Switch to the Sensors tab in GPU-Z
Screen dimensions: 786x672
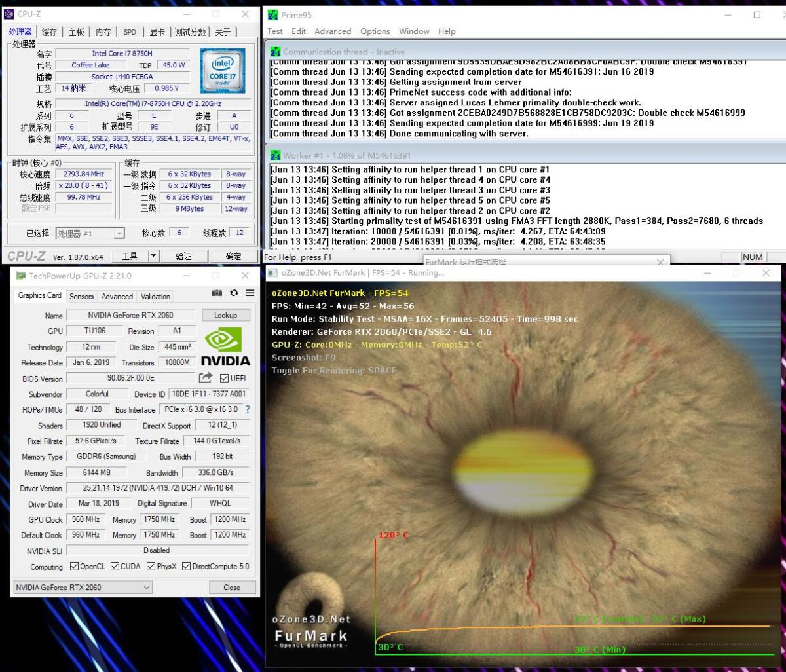(82, 297)
